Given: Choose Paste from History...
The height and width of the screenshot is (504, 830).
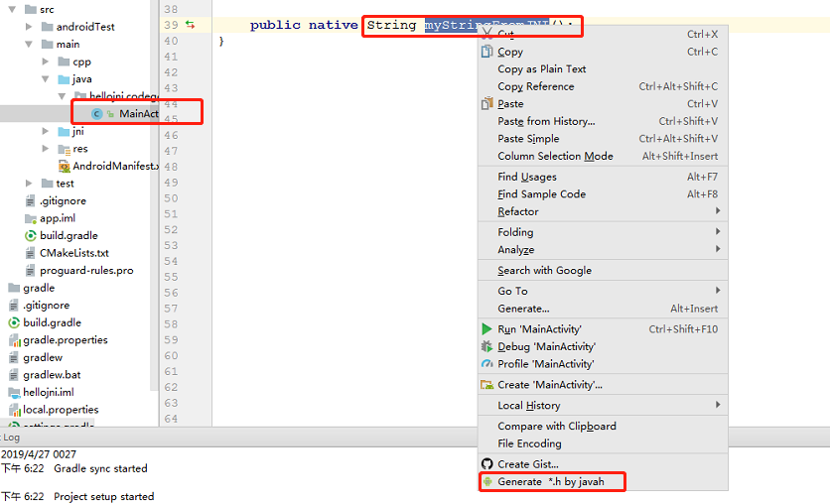Looking at the screenshot, I should [603, 121].
